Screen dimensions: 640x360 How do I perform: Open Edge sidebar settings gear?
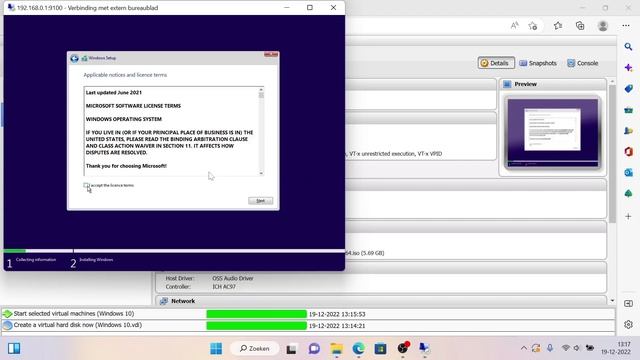click(x=629, y=324)
